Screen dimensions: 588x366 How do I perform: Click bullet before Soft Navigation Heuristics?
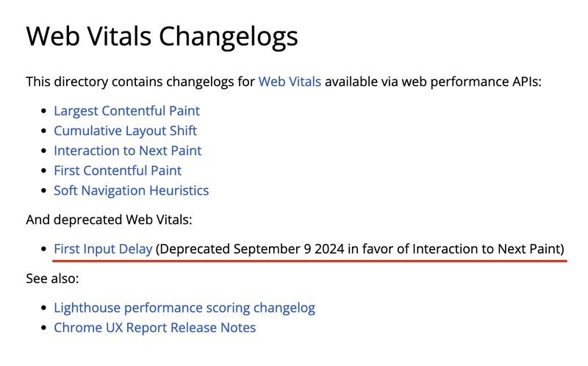click(44, 191)
